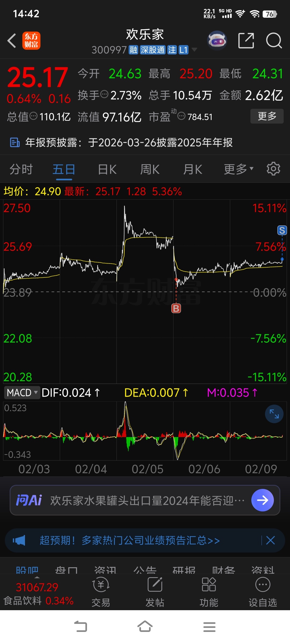Expand the chart to fullscreen icon
290x644 pixels.
tap(274, 414)
